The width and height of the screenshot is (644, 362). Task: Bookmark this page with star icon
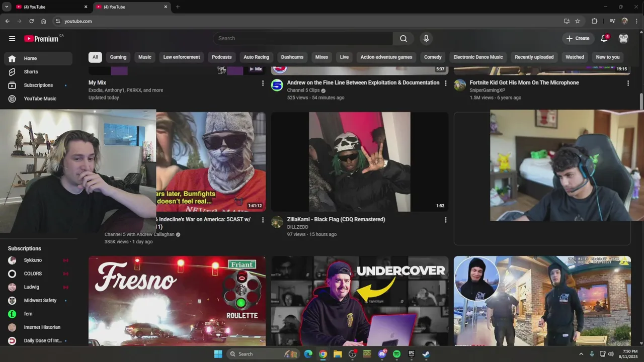tap(578, 21)
